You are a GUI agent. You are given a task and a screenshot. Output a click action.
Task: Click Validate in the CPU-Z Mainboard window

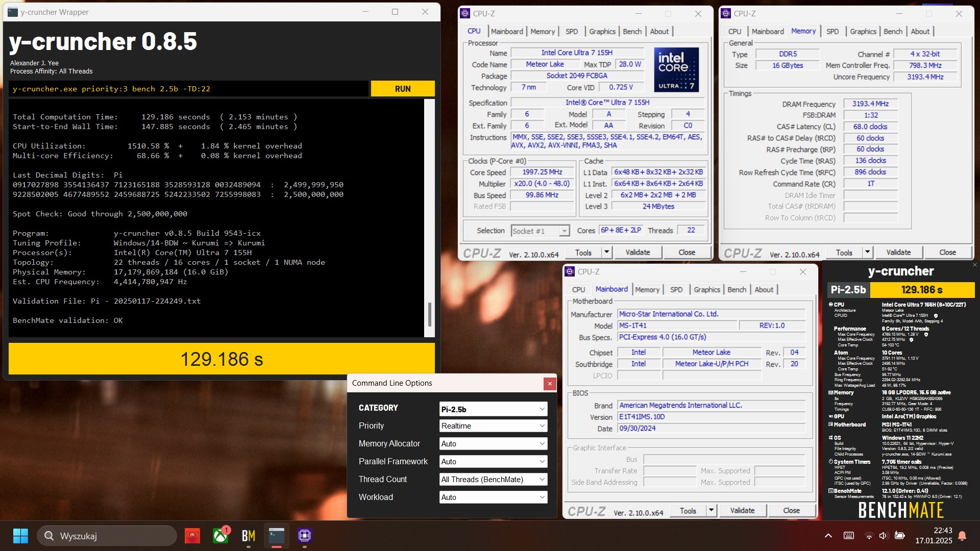point(742,510)
